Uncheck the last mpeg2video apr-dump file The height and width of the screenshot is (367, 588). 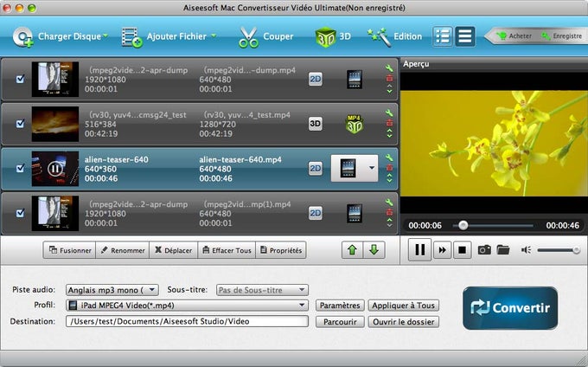pyautogui.click(x=20, y=213)
